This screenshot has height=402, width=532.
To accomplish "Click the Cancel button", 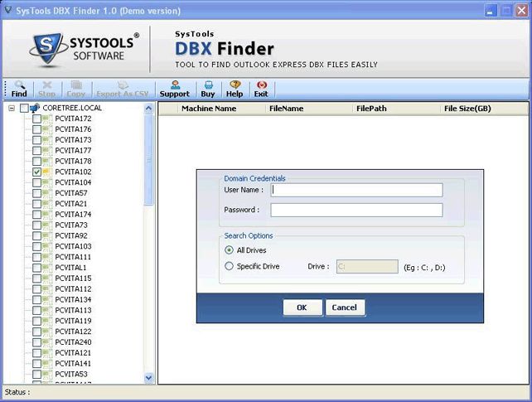I will (x=345, y=308).
